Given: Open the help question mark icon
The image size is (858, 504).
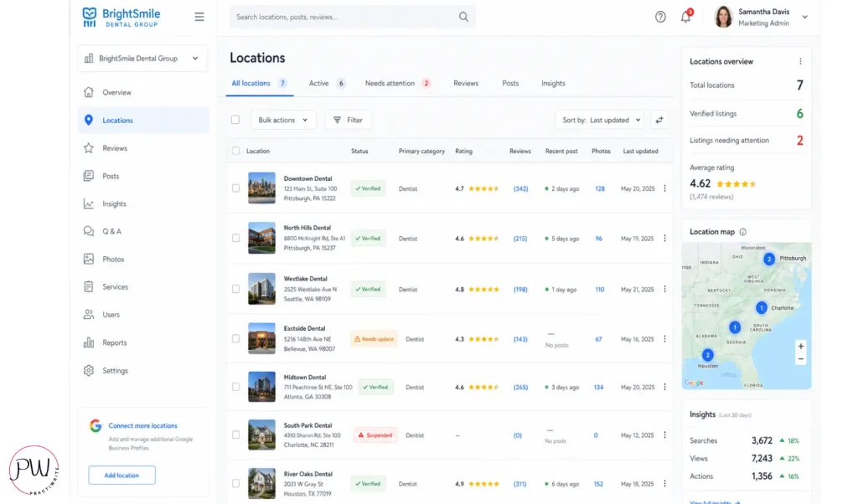Looking at the screenshot, I should tap(660, 17).
